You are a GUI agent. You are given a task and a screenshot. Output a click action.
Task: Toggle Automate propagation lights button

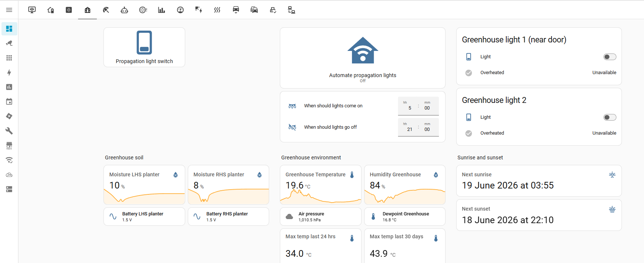pos(363,58)
